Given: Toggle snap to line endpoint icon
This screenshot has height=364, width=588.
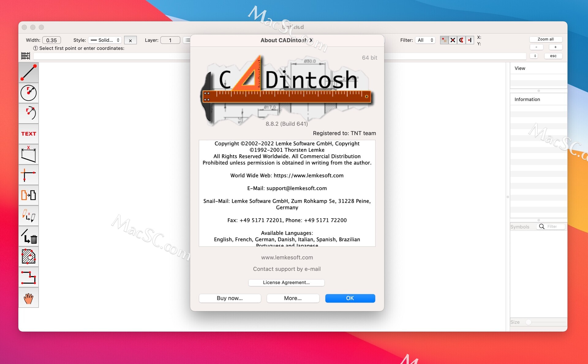Looking at the screenshot, I should 470,40.
